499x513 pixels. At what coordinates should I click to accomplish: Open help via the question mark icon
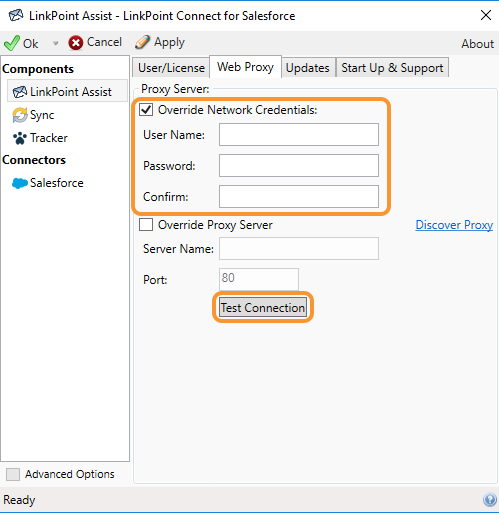point(490,500)
